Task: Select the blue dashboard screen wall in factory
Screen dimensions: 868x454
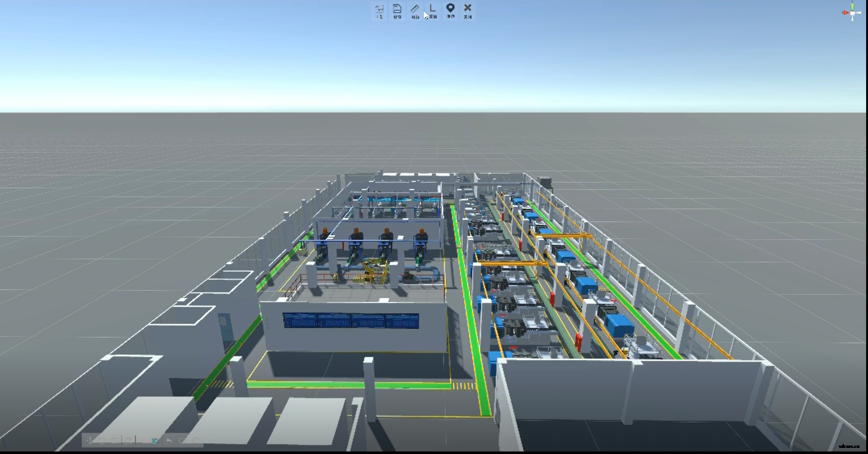Action: pos(351,321)
